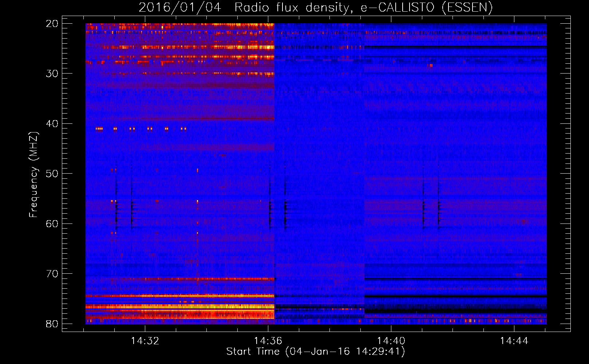Click the 'Frequency (MHZ)' axis label
Viewport: 589px width, 364px height.
(33, 175)
